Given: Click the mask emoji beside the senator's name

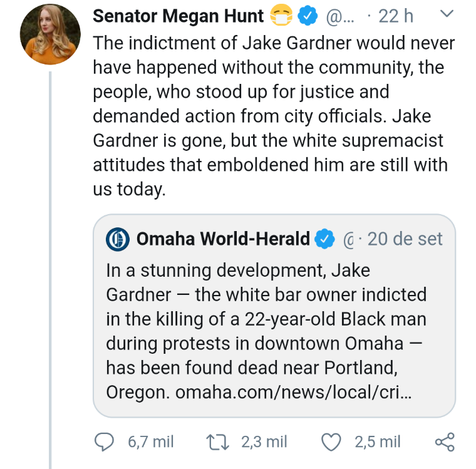Looking at the screenshot, I should tap(282, 16).
